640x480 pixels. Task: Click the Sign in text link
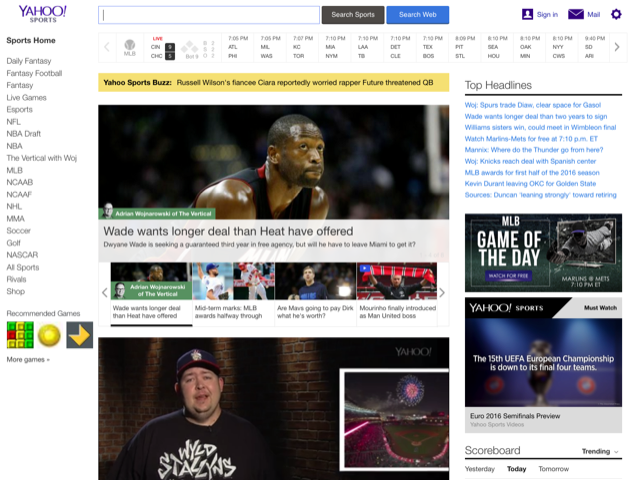547,15
